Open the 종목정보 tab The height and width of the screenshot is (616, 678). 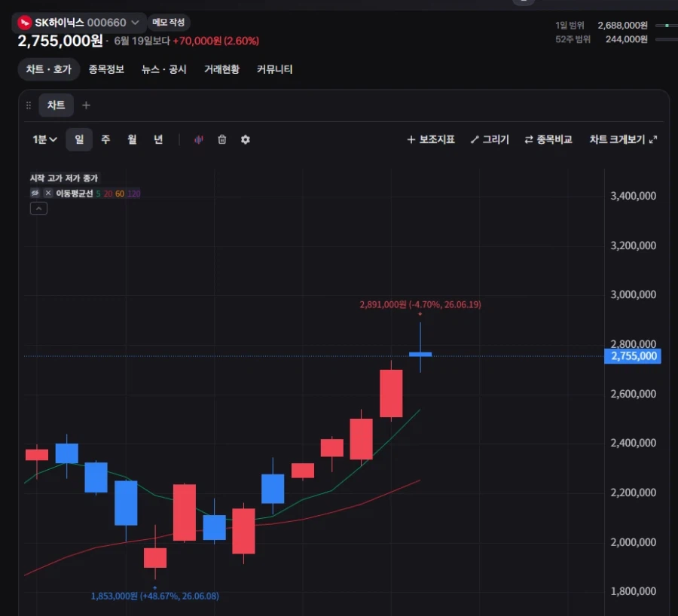[106, 69]
